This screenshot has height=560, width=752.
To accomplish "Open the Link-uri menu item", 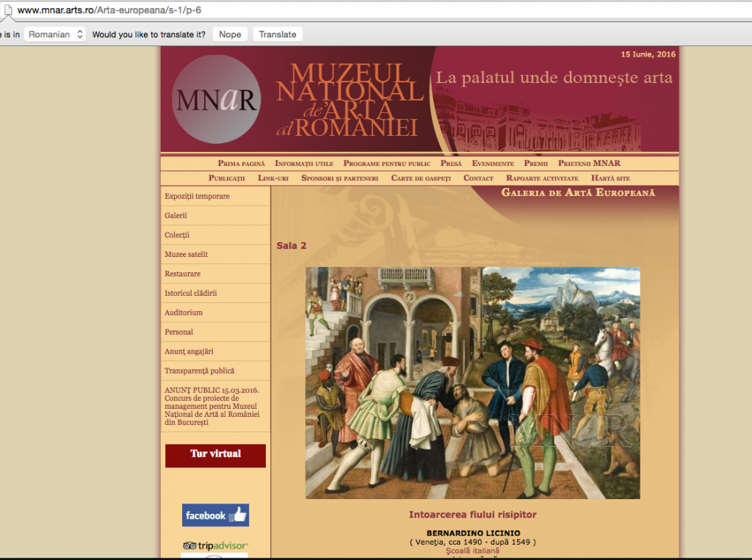I will [x=273, y=178].
